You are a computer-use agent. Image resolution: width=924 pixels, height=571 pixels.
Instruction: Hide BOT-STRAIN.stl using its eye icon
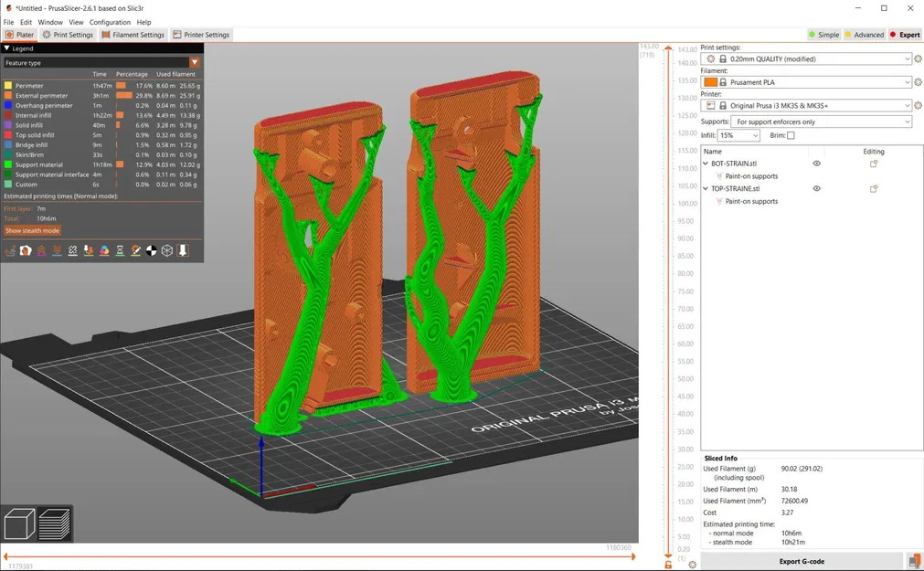(817, 164)
